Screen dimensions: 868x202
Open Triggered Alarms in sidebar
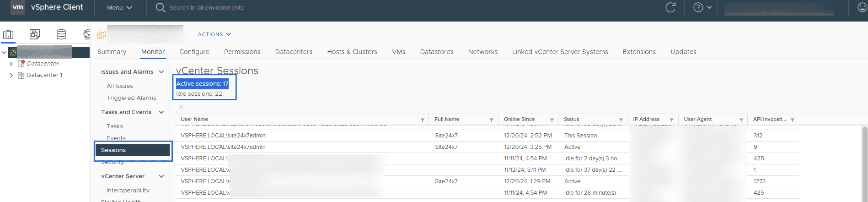tap(131, 98)
